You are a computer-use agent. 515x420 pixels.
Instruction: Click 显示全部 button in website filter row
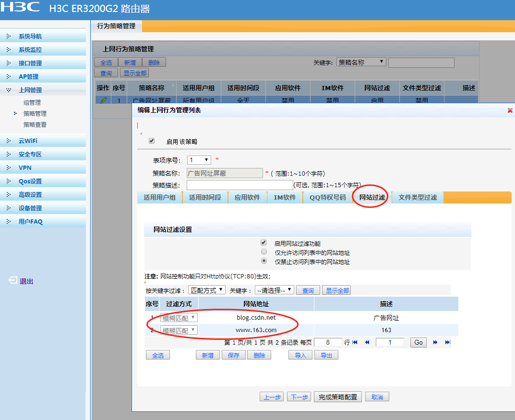336,290
